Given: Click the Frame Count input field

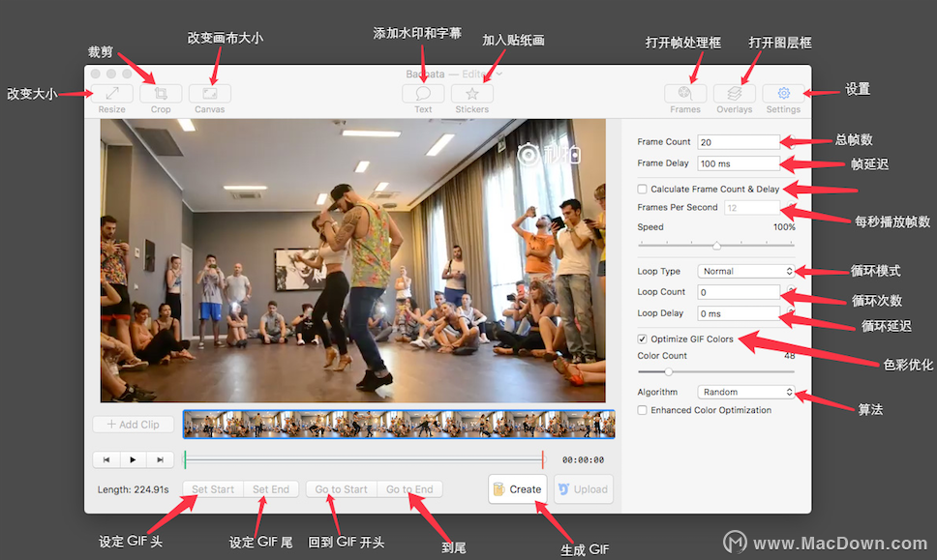Looking at the screenshot, I should click(x=739, y=142).
